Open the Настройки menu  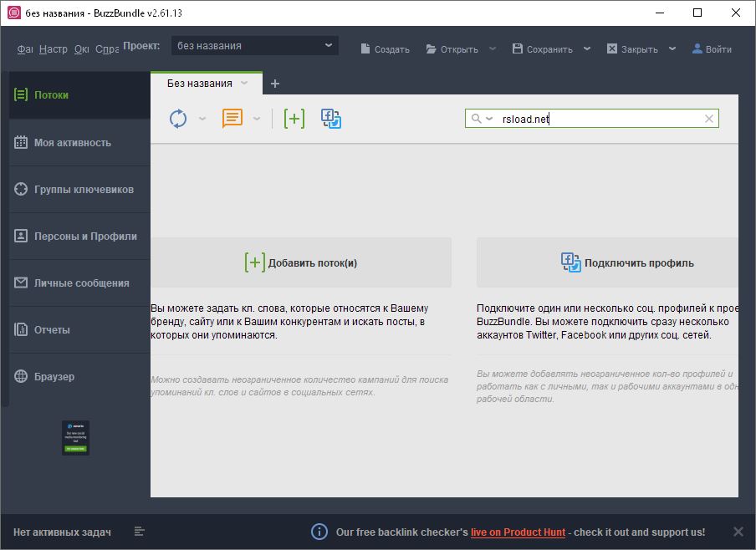point(53,49)
